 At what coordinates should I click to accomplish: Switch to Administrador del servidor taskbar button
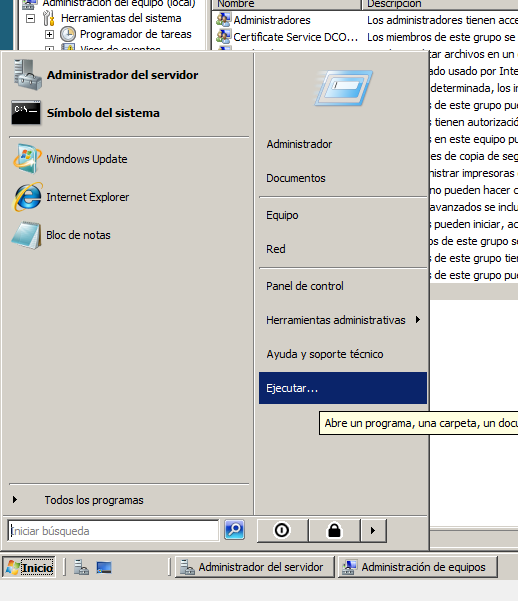coord(255,567)
